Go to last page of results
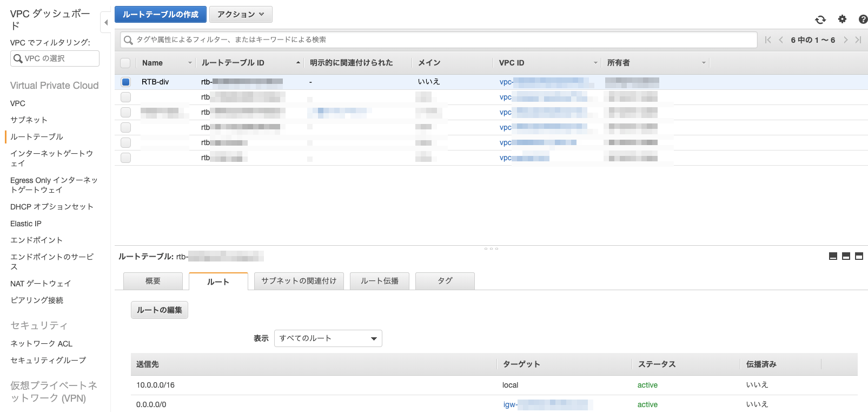 [858, 40]
